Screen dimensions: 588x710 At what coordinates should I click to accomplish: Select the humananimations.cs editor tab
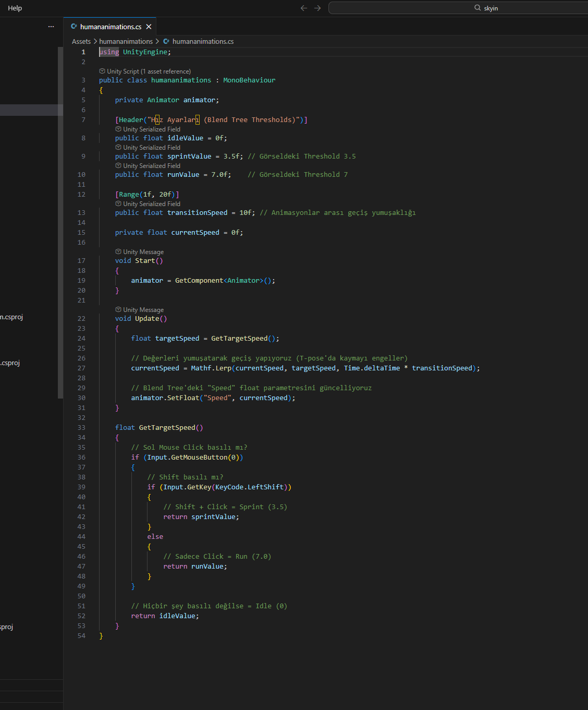(x=111, y=27)
